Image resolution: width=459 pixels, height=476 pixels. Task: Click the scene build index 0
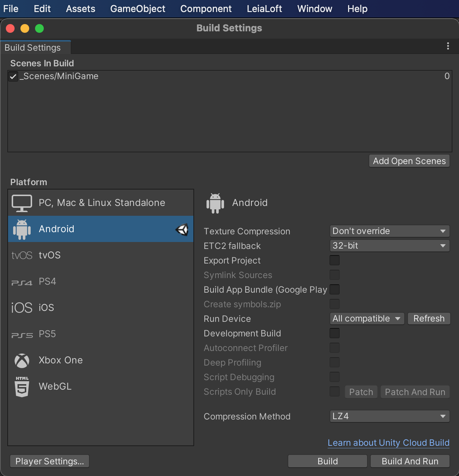tap(447, 76)
